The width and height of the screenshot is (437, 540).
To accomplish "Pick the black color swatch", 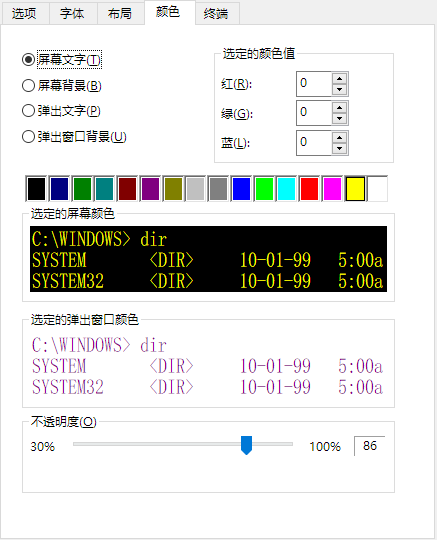I will click(36, 189).
